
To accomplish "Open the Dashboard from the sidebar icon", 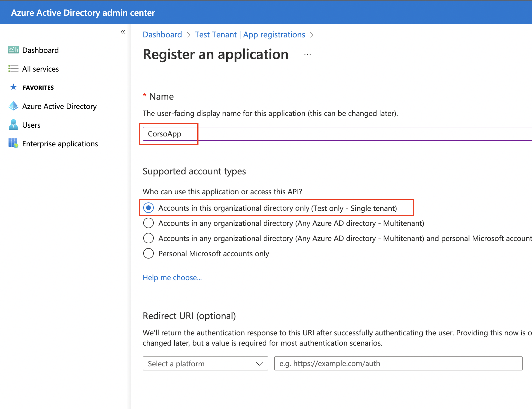I will [13, 50].
